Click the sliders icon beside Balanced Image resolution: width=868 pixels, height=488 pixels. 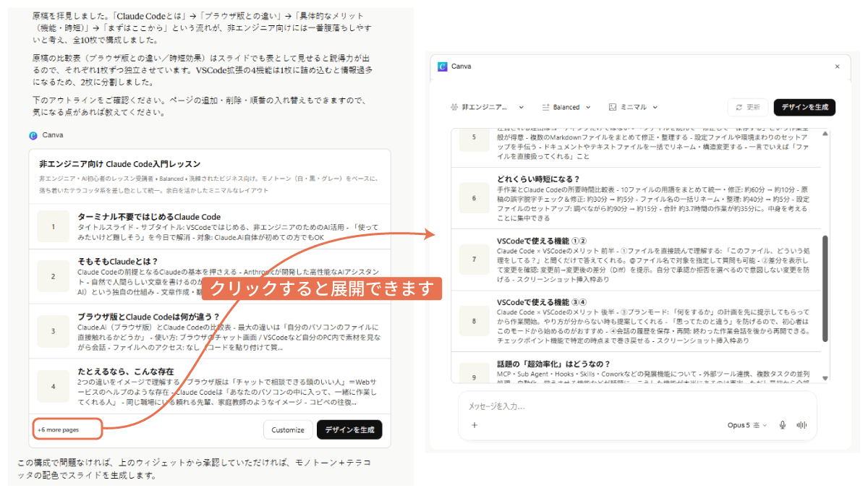tap(546, 107)
